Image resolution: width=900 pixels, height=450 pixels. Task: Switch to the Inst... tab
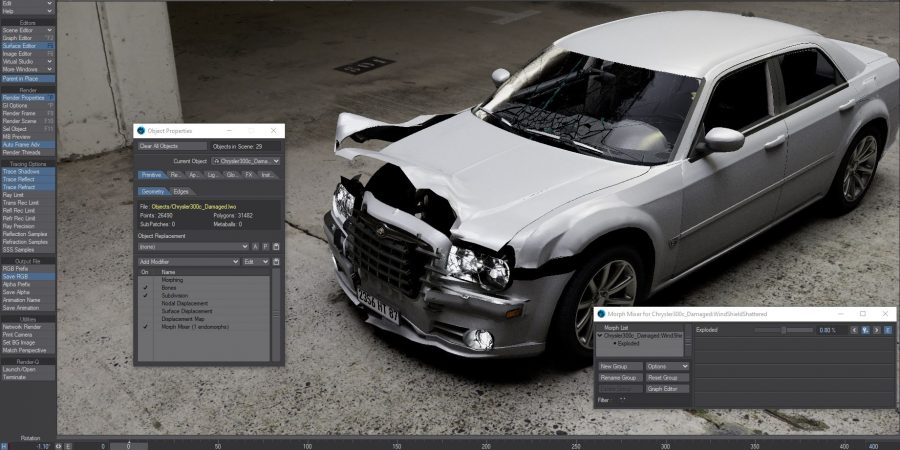267,175
